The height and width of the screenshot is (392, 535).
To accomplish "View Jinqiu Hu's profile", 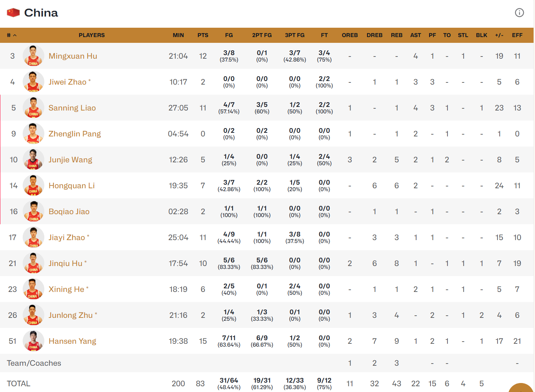I will 66,263.
